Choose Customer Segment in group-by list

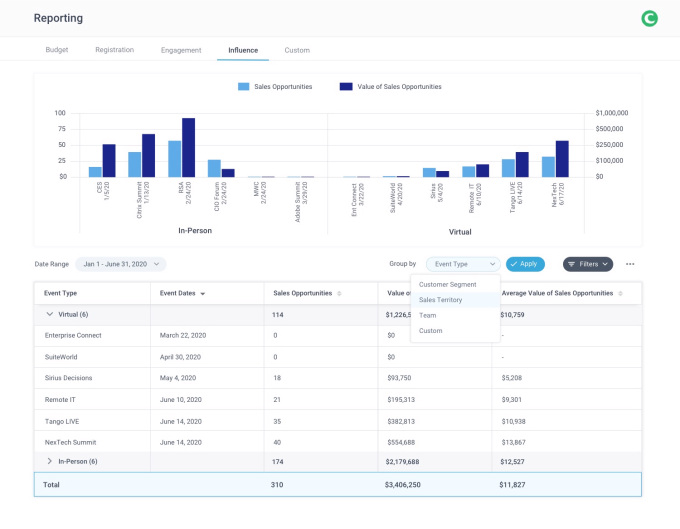[x=446, y=285]
